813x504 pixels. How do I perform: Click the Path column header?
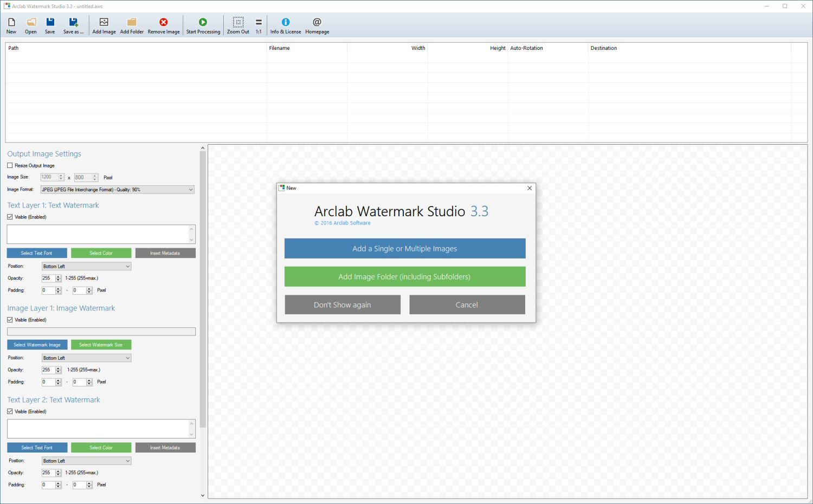pos(136,48)
